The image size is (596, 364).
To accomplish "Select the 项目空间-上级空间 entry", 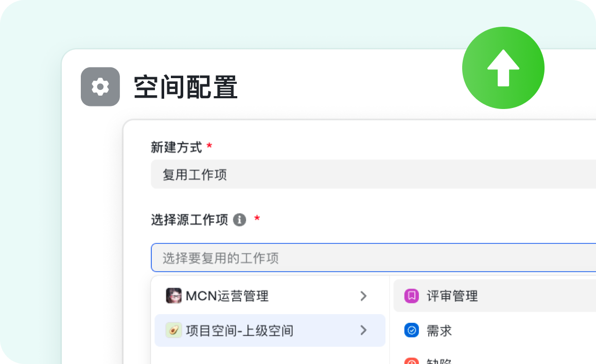I will pos(239,330).
